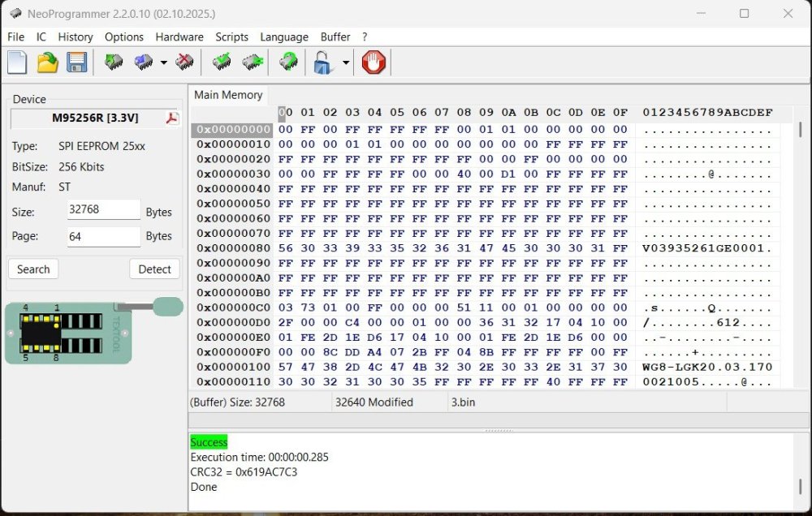The image size is (812, 516).
Task: Click ASCII text V03935261GE0001
Action: 703,248
